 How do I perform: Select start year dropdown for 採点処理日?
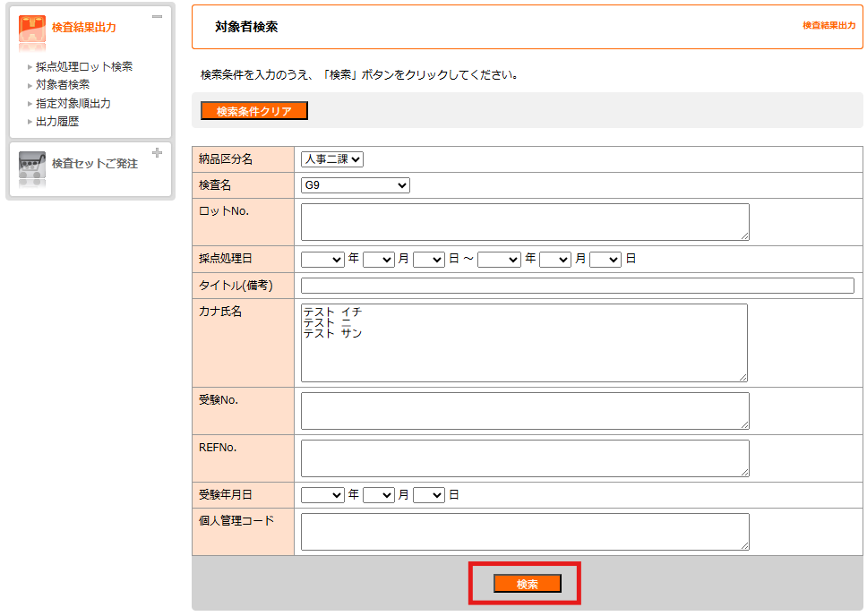tap(322, 259)
